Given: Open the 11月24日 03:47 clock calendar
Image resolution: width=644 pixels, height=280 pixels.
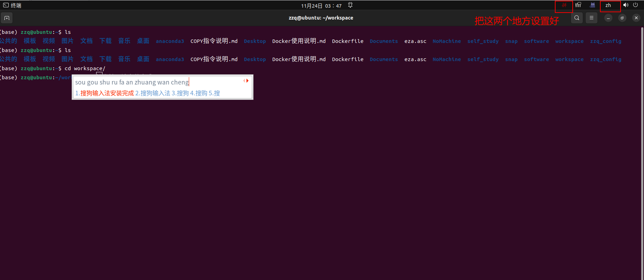Looking at the screenshot, I should [x=321, y=6].
